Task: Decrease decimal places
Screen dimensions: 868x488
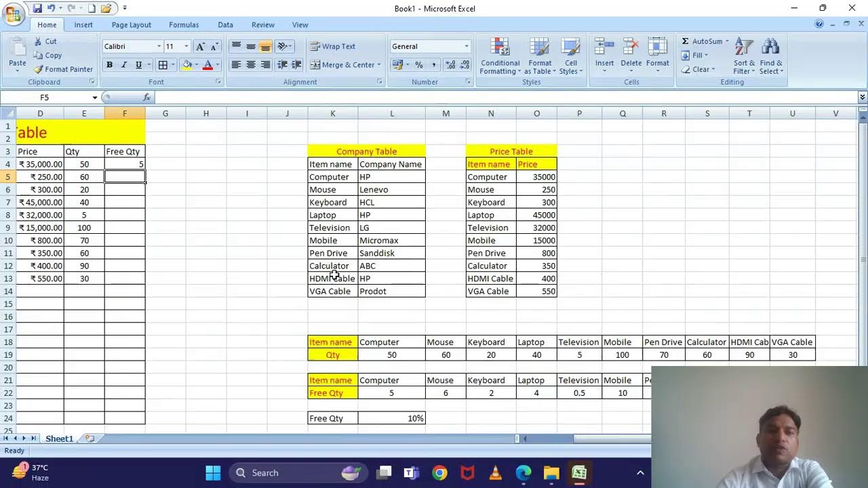Action: (465, 65)
